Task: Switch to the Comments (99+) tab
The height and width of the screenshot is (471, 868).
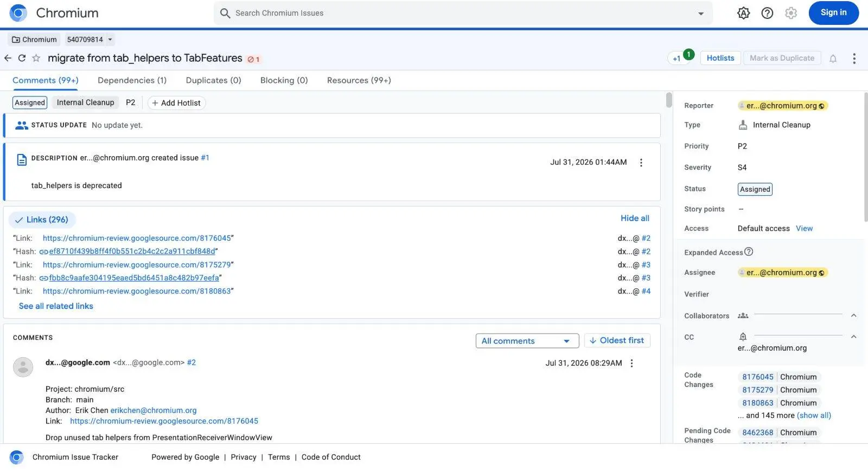Action: tap(46, 80)
